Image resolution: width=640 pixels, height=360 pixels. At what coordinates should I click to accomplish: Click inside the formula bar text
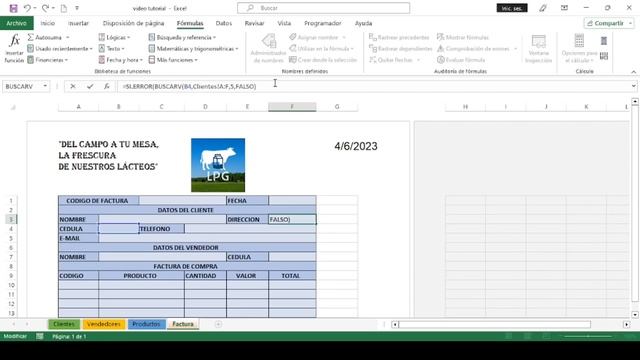(189, 86)
